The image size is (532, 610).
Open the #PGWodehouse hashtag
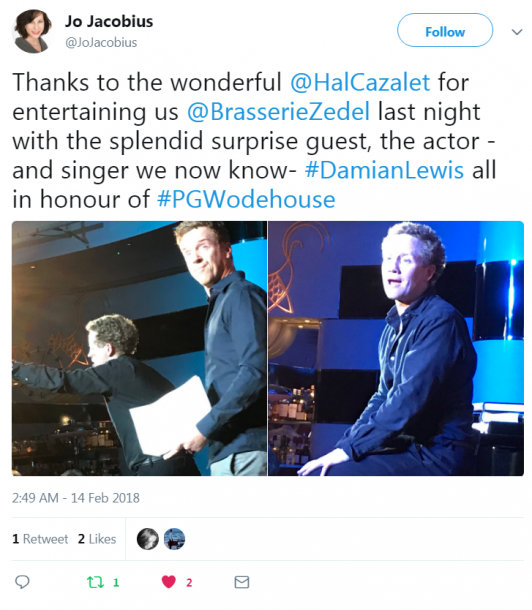pos(246,199)
